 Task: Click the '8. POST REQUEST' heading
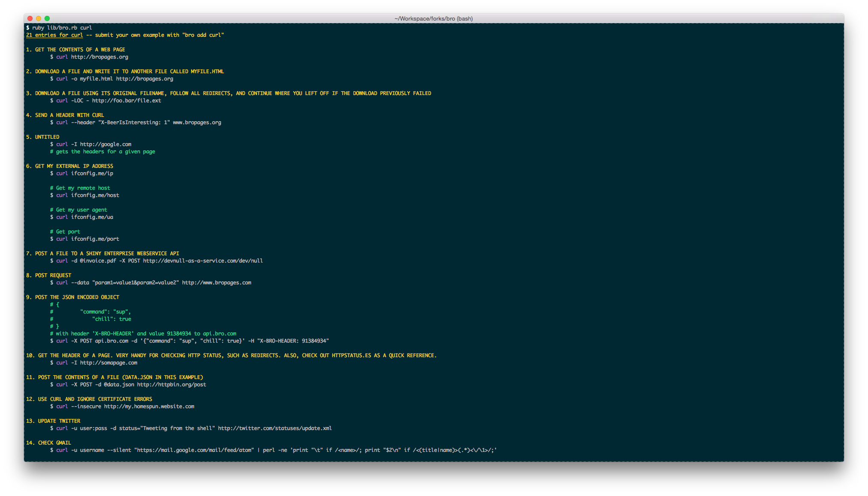click(x=48, y=275)
